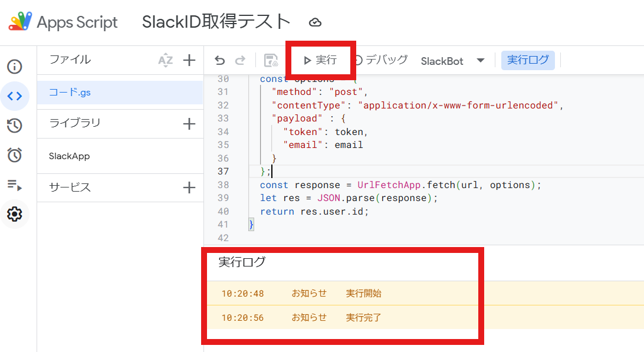Open the project title SlackID取得テスト
644x352 pixels.
coord(216,22)
